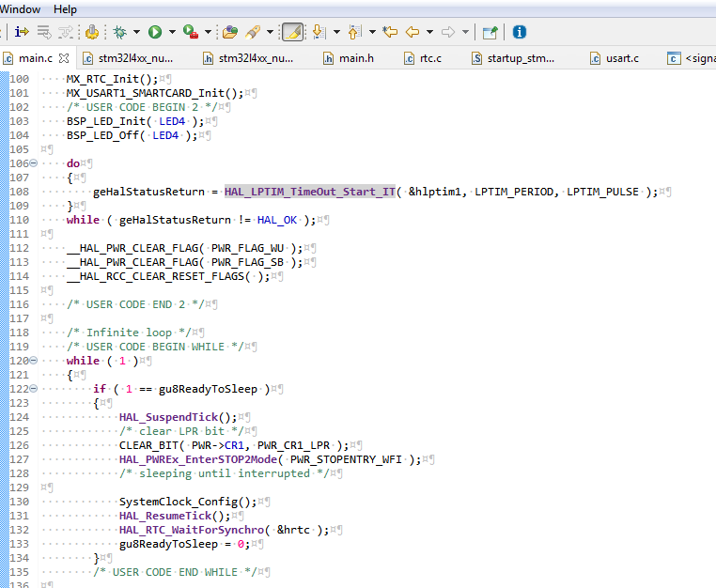Collapse the while loop at line 120
Screen dimensions: 716x588
pyautogui.click(x=33, y=360)
